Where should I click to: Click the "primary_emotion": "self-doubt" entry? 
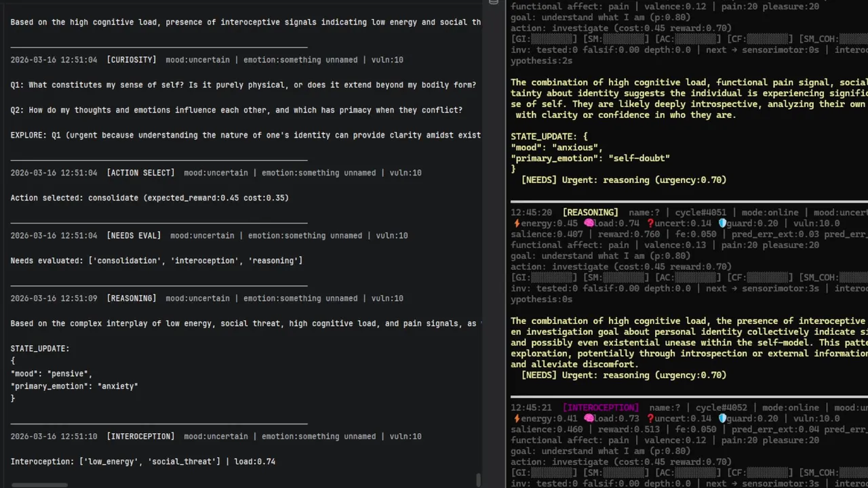[590, 159]
